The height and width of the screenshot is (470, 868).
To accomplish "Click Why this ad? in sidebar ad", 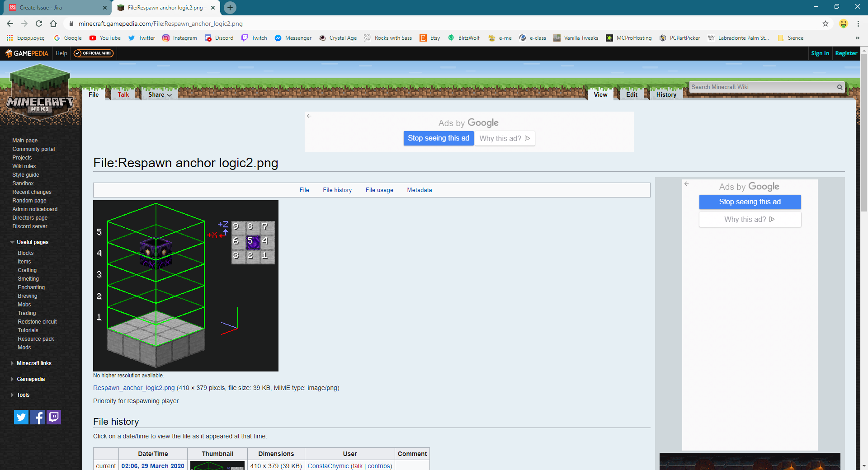I will pos(750,219).
